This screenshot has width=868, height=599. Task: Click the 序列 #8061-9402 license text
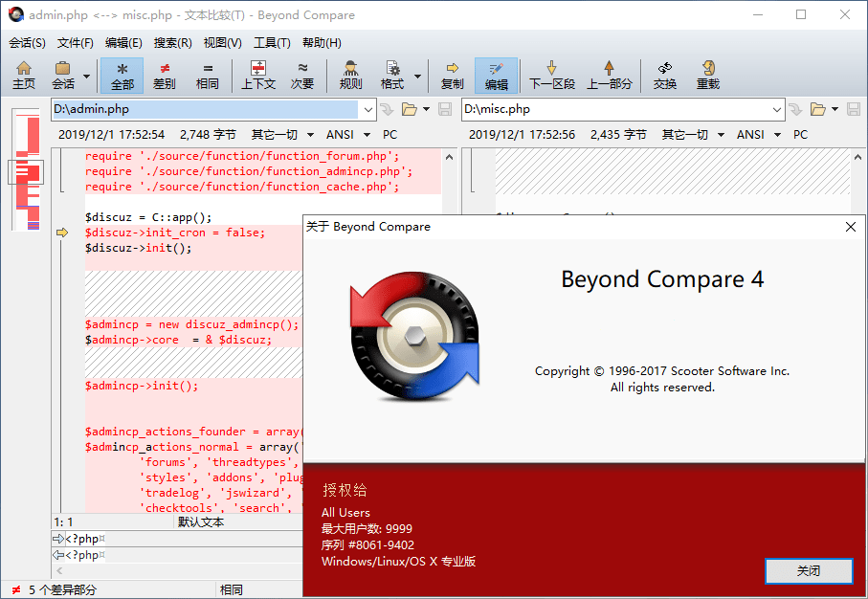[367, 545]
